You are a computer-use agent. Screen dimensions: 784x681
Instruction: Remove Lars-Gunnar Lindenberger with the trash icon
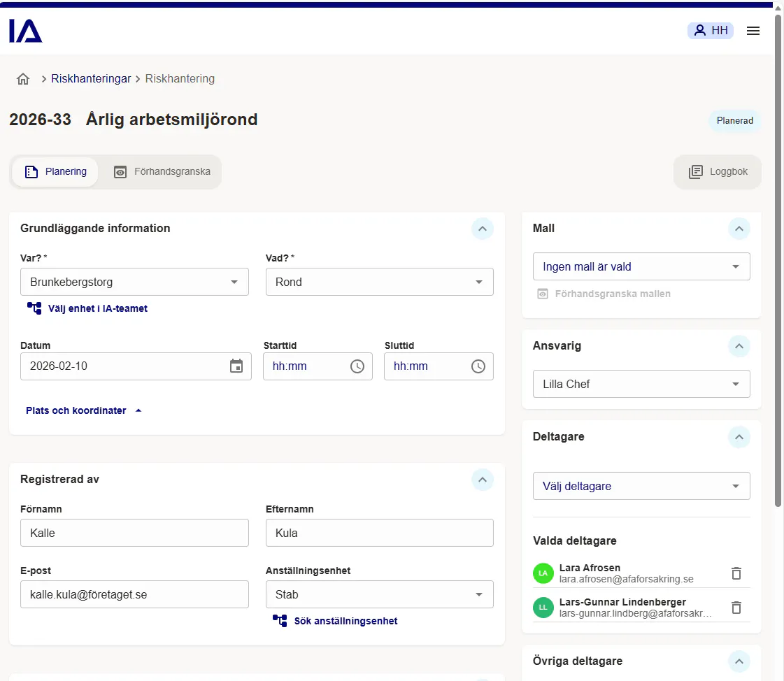[736, 607]
